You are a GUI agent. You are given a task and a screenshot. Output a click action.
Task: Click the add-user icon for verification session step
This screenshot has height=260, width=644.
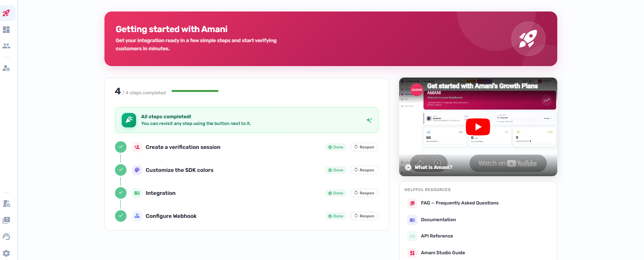coord(137,147)
